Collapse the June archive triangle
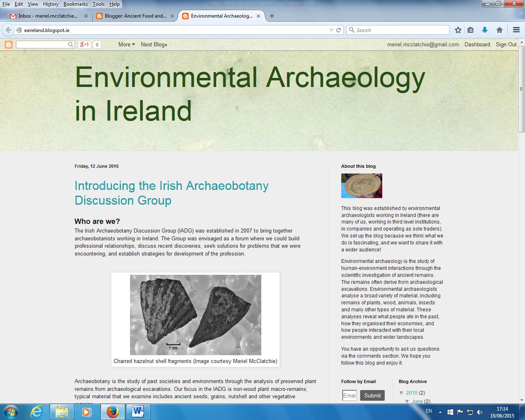 point(407,402)
